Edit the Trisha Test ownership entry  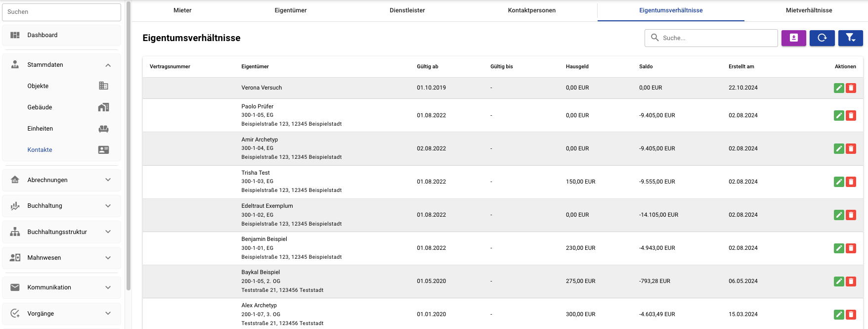839,182
